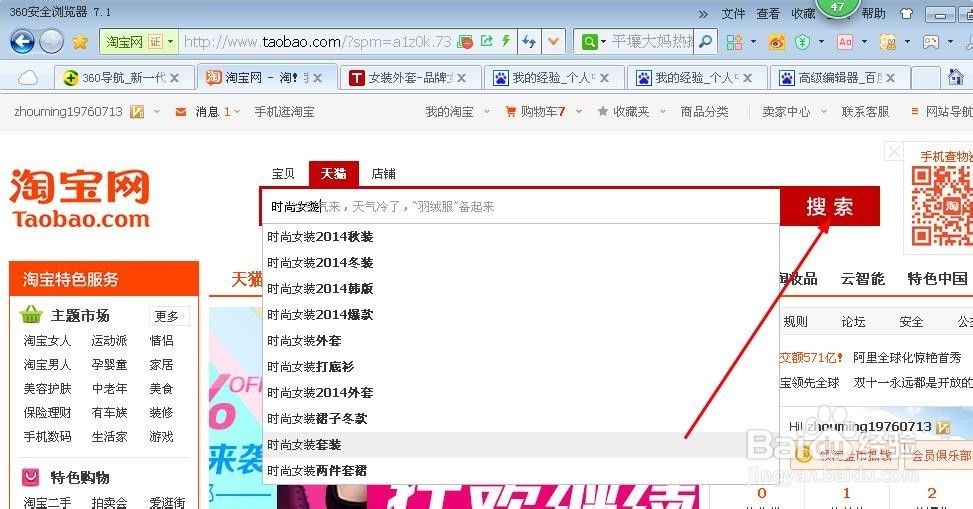Close the 女装外套-品牌 tab
Image resolution: width=973 pixels, height=509 pixels.
tap(462, 78)
